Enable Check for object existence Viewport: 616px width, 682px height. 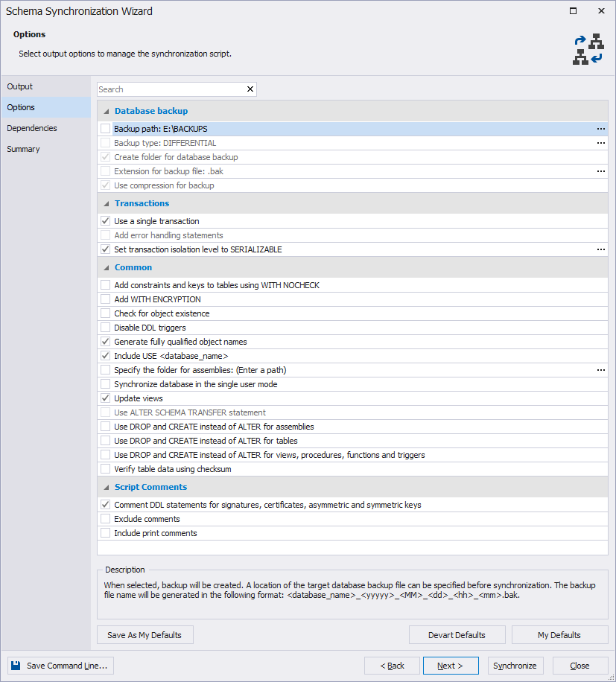click(x=105, y=313)
